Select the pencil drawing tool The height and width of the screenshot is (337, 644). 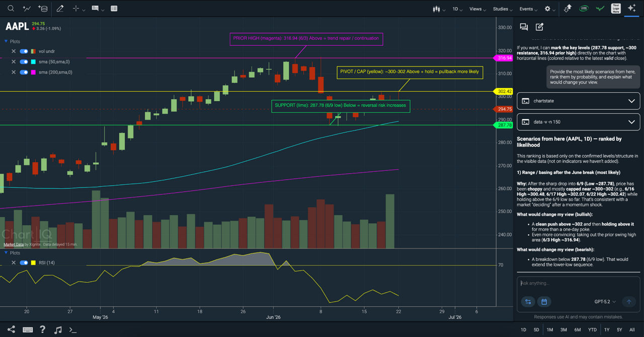pyautogui.click(x=60, y=9)
